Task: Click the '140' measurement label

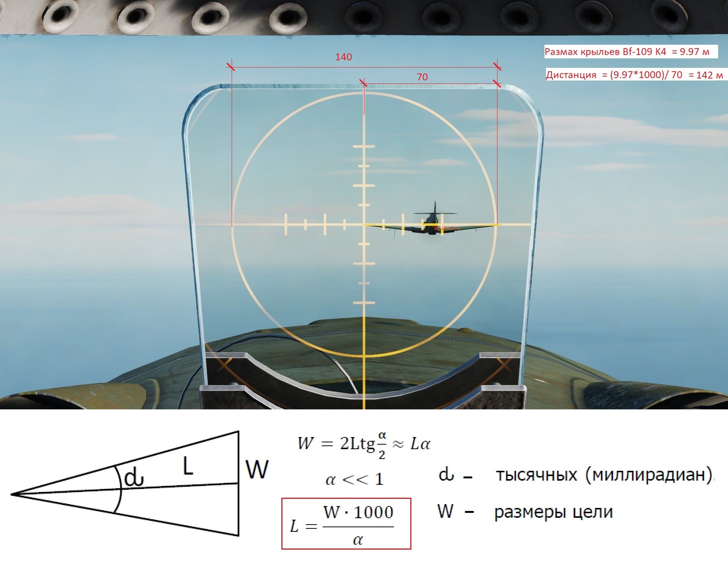Action: (x=344, y=57)
